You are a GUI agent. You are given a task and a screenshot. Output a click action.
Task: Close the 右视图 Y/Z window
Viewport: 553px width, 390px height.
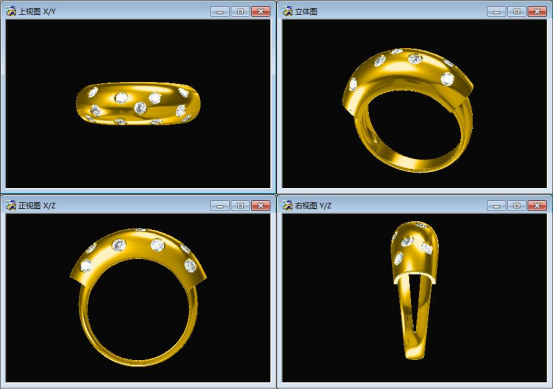tap(537, 205)
